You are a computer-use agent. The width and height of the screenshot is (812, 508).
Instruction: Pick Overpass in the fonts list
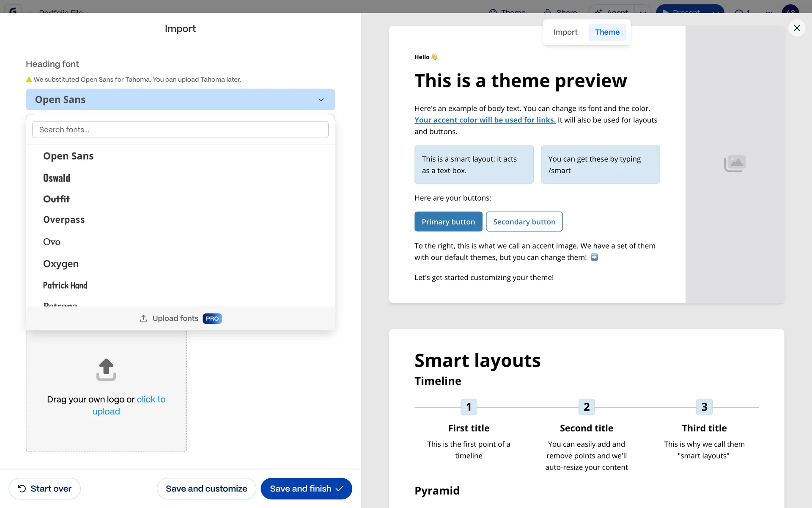click(x=64, y=220)
